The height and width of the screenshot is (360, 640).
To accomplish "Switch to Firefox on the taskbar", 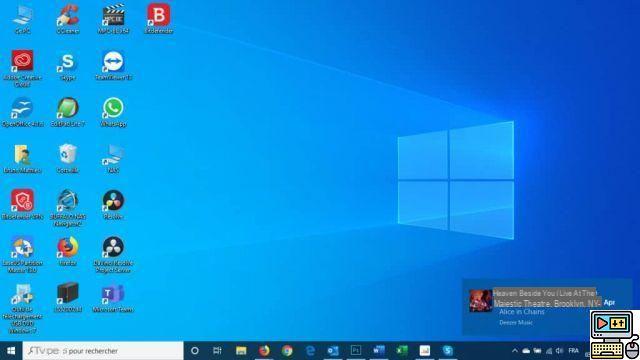I will click(264, 351).
